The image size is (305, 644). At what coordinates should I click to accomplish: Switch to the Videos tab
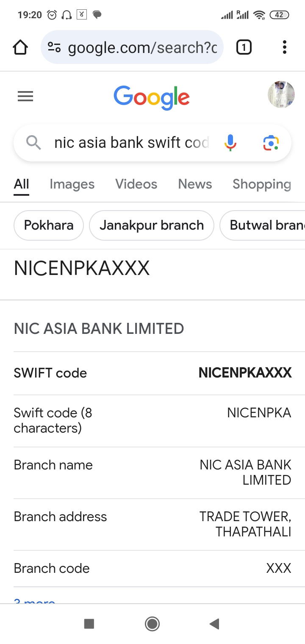(x=136, y=184)
